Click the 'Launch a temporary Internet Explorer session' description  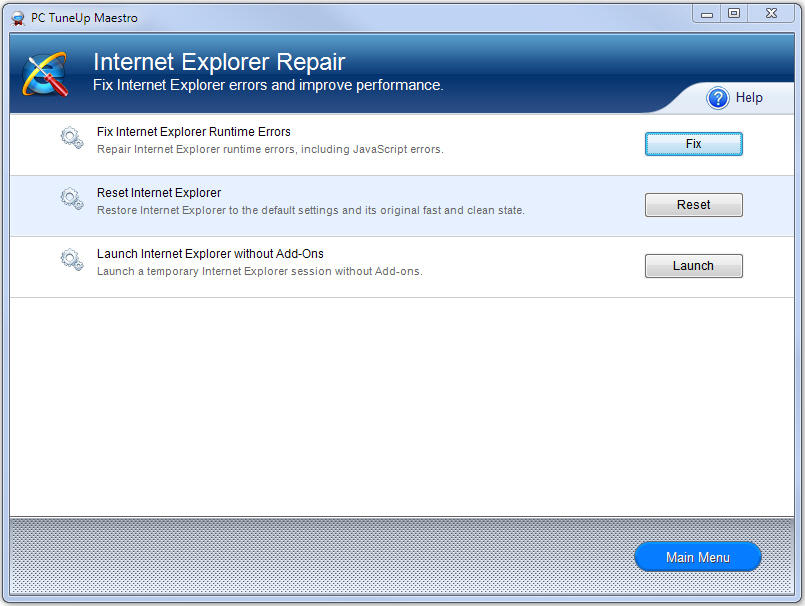point(259,272)
